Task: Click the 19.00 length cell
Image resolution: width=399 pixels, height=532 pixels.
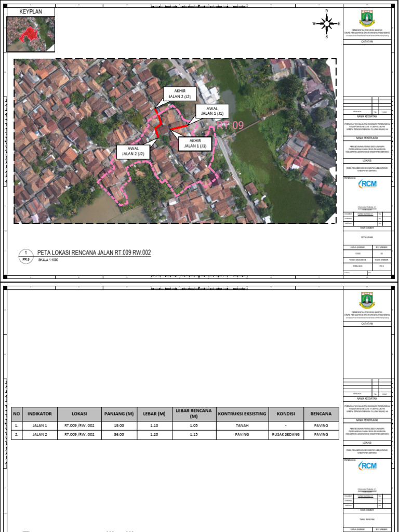Action: tap(119, 425)
